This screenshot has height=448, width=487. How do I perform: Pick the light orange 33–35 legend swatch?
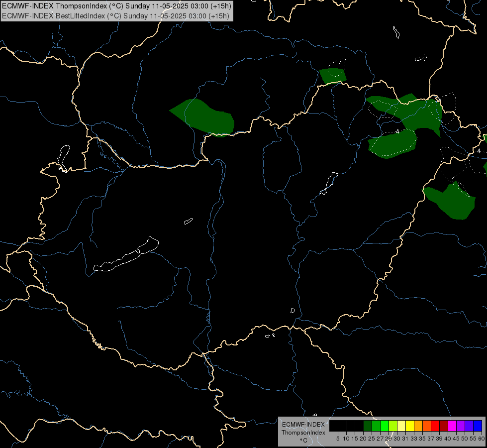(418, 426)
